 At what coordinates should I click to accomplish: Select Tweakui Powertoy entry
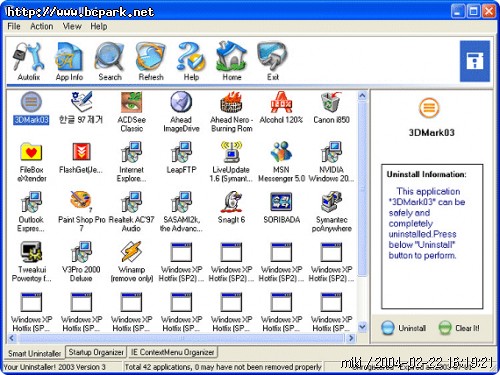point(31,262)
